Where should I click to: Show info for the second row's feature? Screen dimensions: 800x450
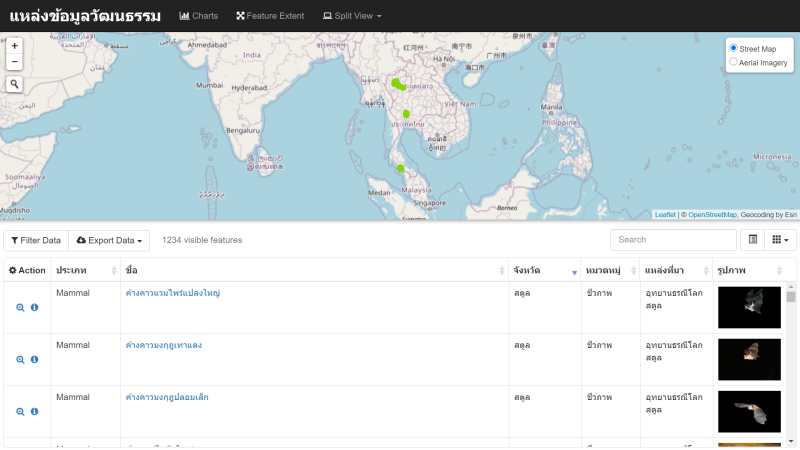[34, 360]
